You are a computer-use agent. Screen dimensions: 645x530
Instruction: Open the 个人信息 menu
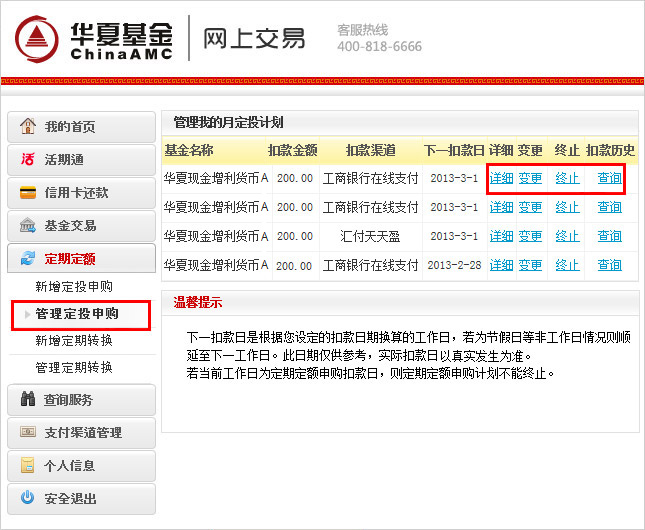81,466
